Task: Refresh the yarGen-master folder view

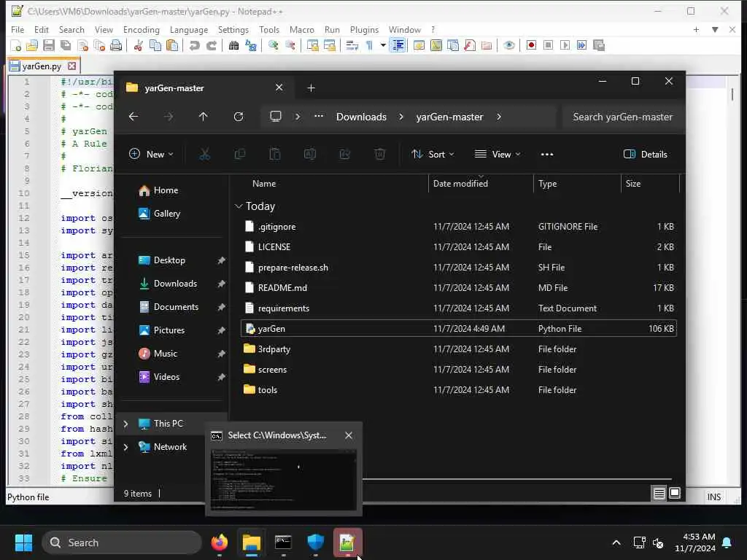Action: [239, 117]
